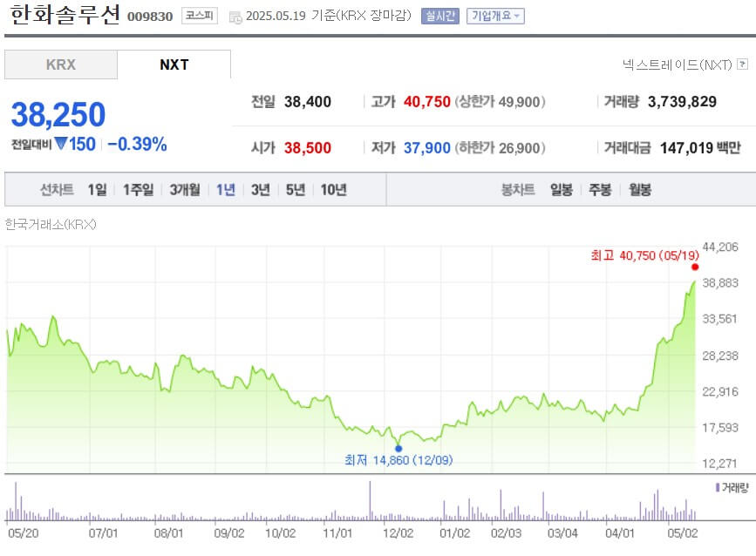The width and height of the screenshot is (756, 556).
Task: Select the 1일 line chart period
Action: click(x=97, y=189)
